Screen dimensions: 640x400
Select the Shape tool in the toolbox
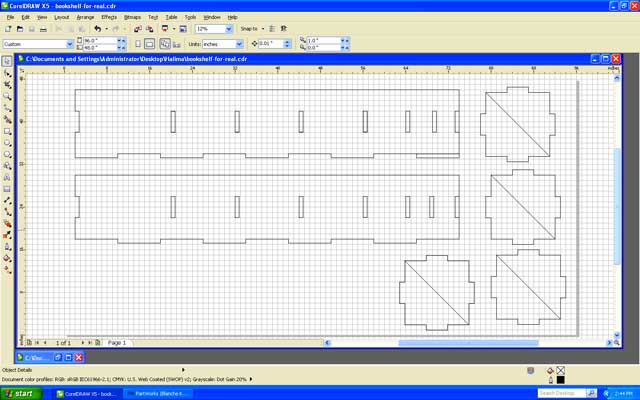click(x=7, y=73)
